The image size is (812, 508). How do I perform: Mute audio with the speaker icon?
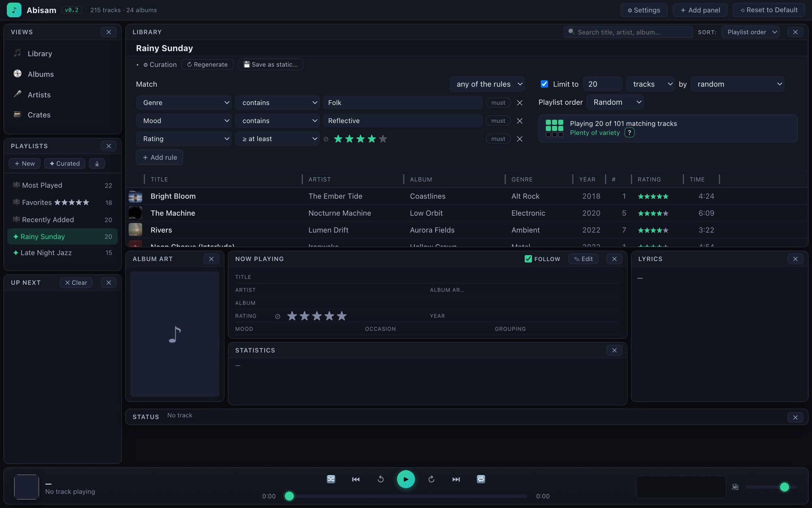pyautogui.click(x=735, y=486)
